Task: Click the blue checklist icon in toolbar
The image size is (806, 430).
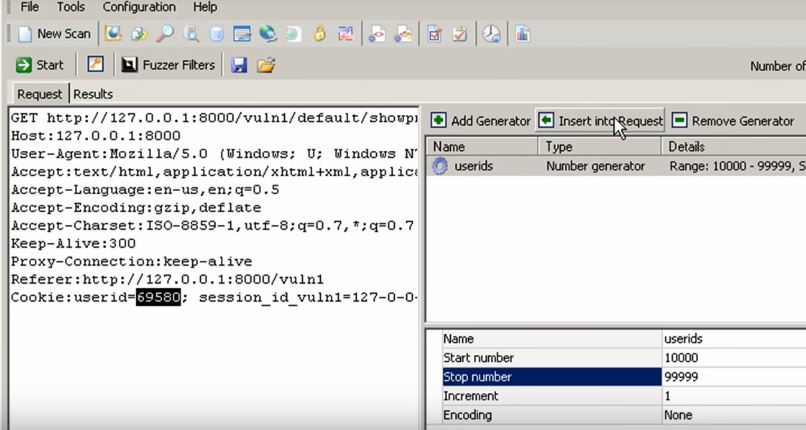Action: click(435, 34)
